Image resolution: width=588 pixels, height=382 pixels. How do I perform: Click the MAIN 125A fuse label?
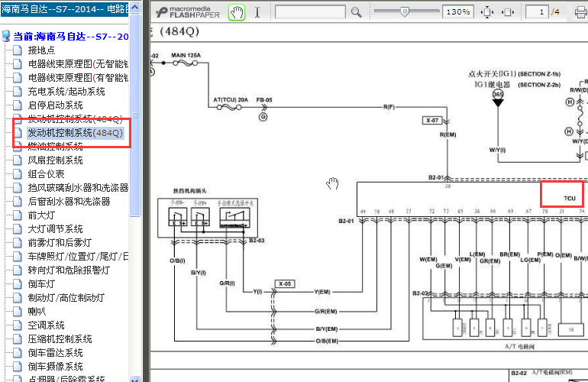coord(186,55)
